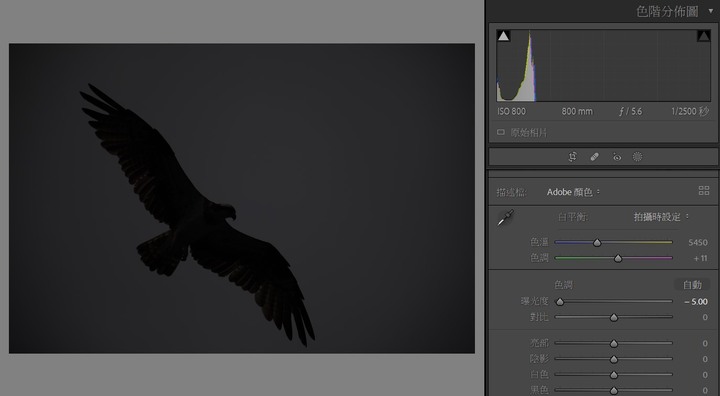Click the 曝光度 exposure label
The image size is (720, 396).
pos(534,301)
